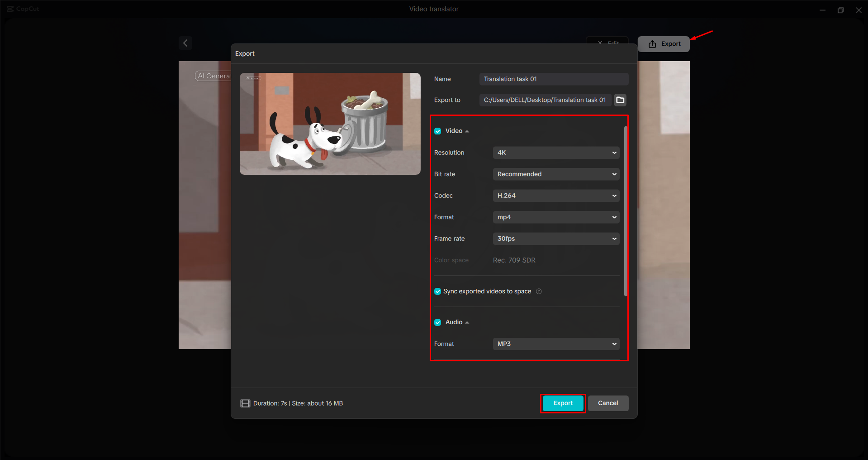Change audio Format via the MP3 dropdown
Viewport: 868px width, 460px height.
tap(555, 344)
